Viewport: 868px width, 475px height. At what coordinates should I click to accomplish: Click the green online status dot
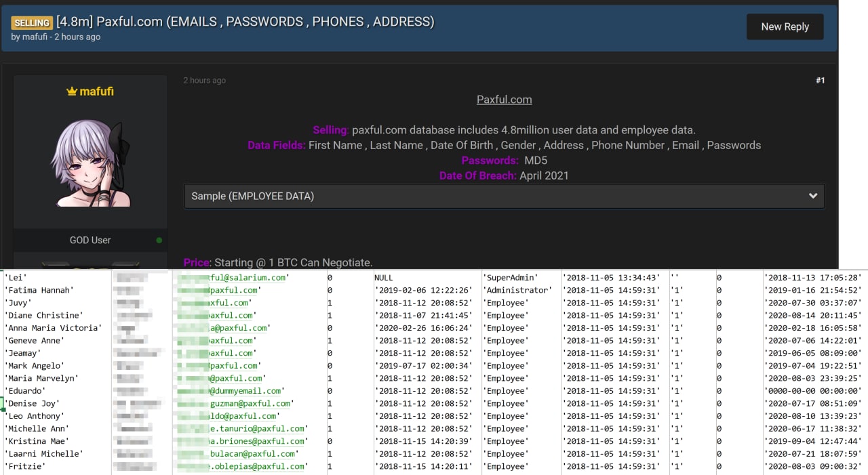159,240
